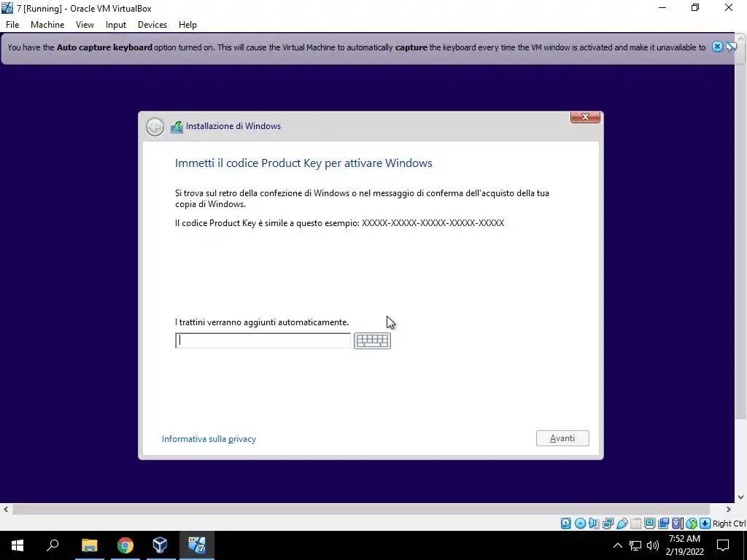Screen dimensions: 747x560
Task: Open the Devices menu
Action: pyautogui.click(x=152, y=25)
